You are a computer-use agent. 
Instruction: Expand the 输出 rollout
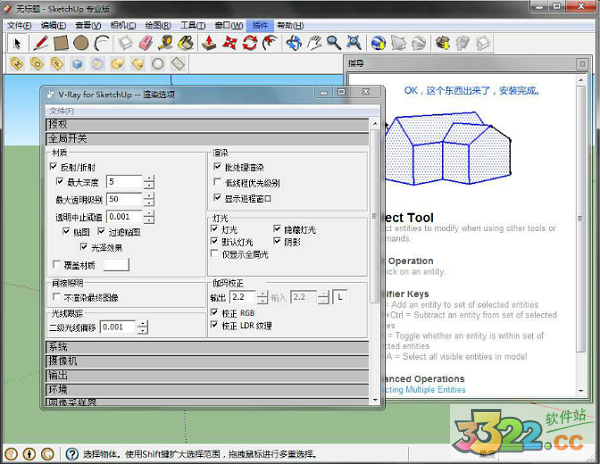tap(207, 375)
